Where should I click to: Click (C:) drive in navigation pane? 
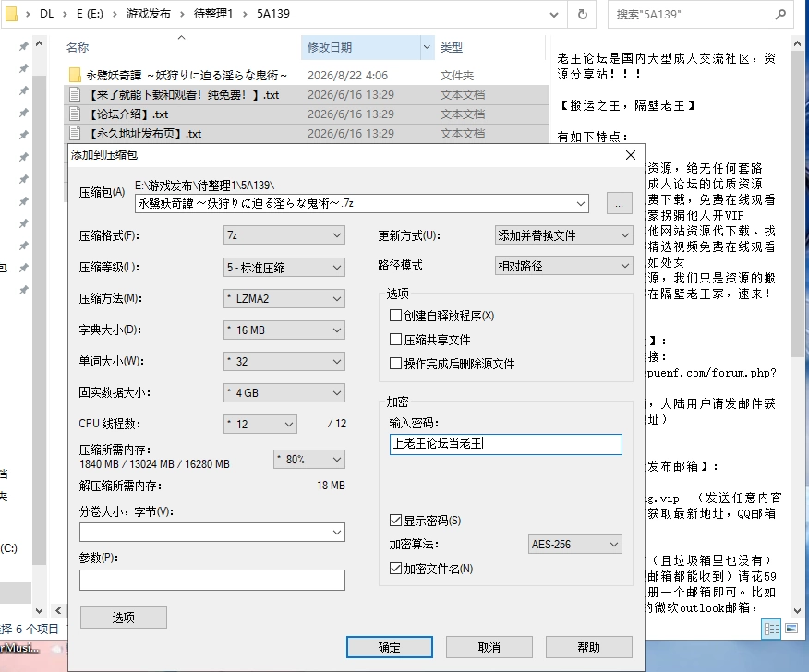tap(8, 548)
